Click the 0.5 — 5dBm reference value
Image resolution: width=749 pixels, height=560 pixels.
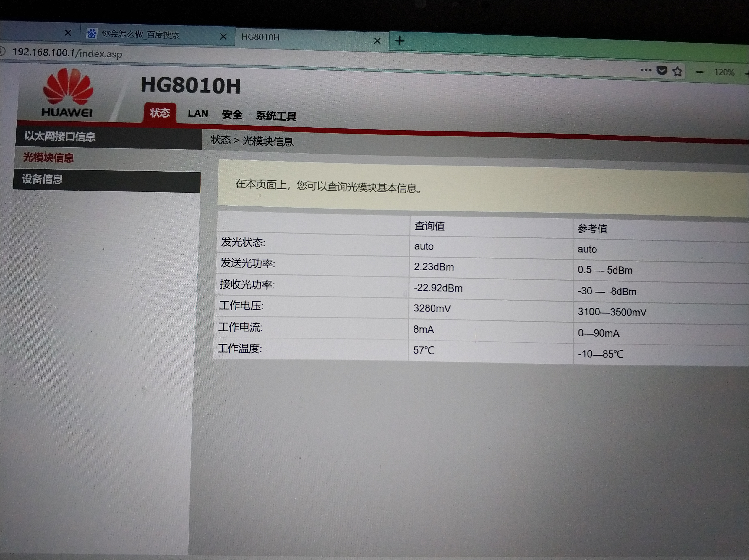click(x=605, y=270)
